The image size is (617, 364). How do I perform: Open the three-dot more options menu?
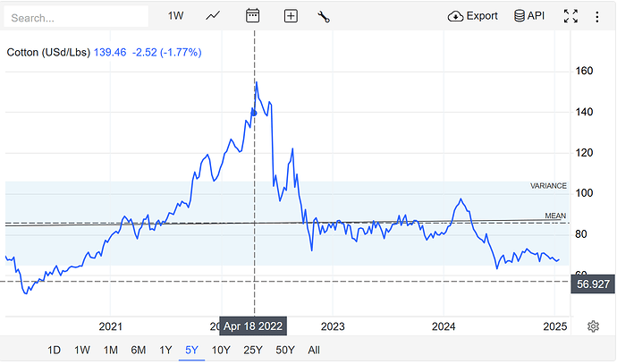(x=597, y=16)
